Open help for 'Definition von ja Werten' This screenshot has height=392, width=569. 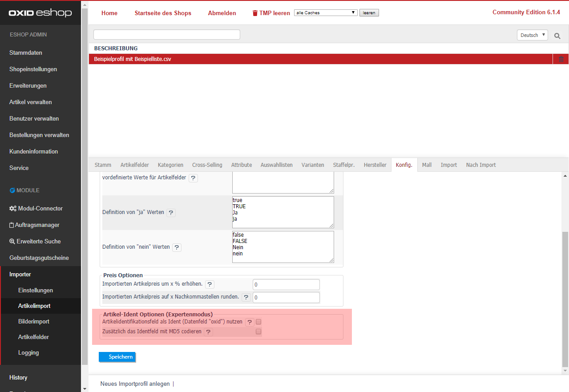171,213
